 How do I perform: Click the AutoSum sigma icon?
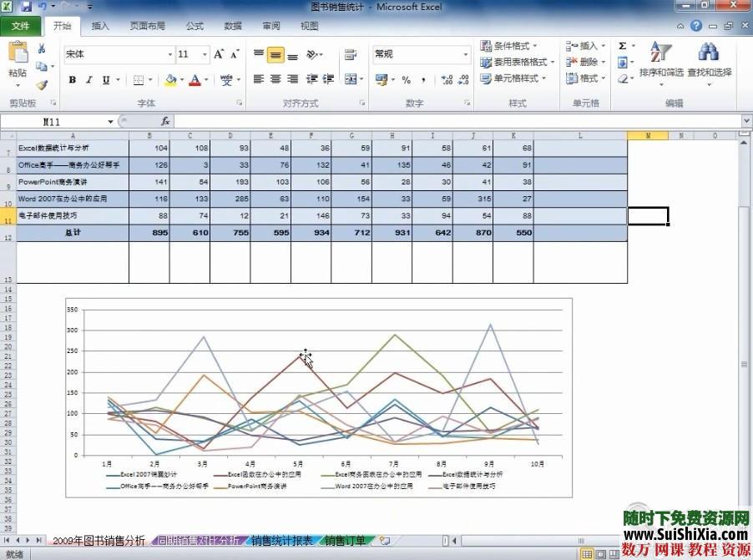pyautogui.click(x=623, y=46)
